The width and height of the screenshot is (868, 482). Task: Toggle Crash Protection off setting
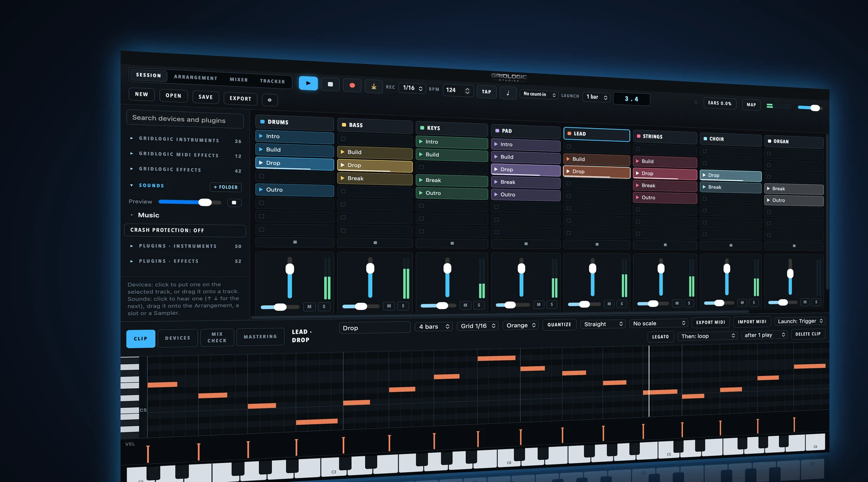185,230
